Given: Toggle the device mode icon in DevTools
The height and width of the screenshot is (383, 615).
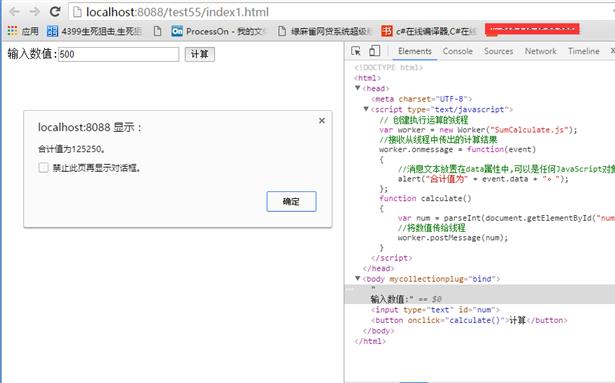Looking at the screenshot, I should tap(375, 51).
